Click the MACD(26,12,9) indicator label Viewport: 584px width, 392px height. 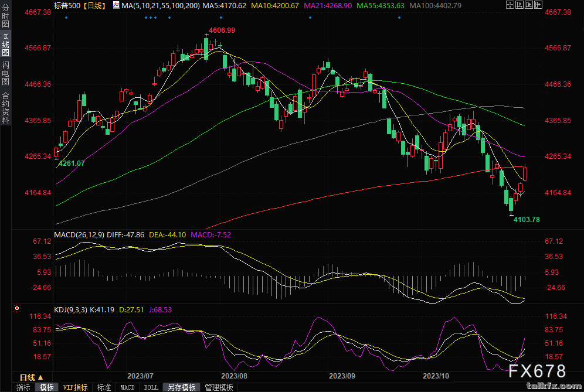(x=79, y=235)
